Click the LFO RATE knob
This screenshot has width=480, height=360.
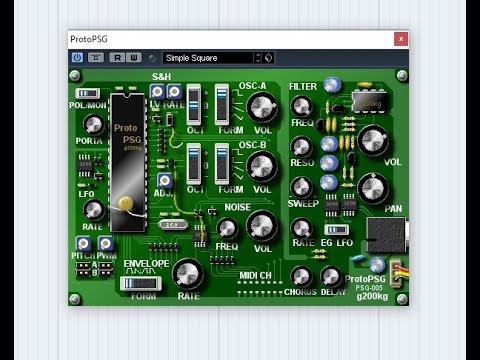94,210
